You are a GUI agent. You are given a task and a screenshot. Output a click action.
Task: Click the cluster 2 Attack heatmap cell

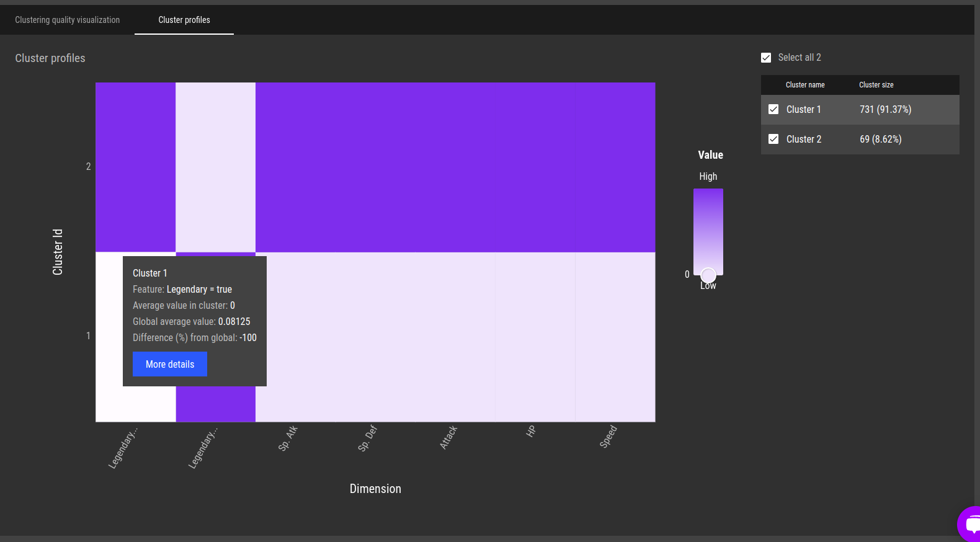(455, 167)
